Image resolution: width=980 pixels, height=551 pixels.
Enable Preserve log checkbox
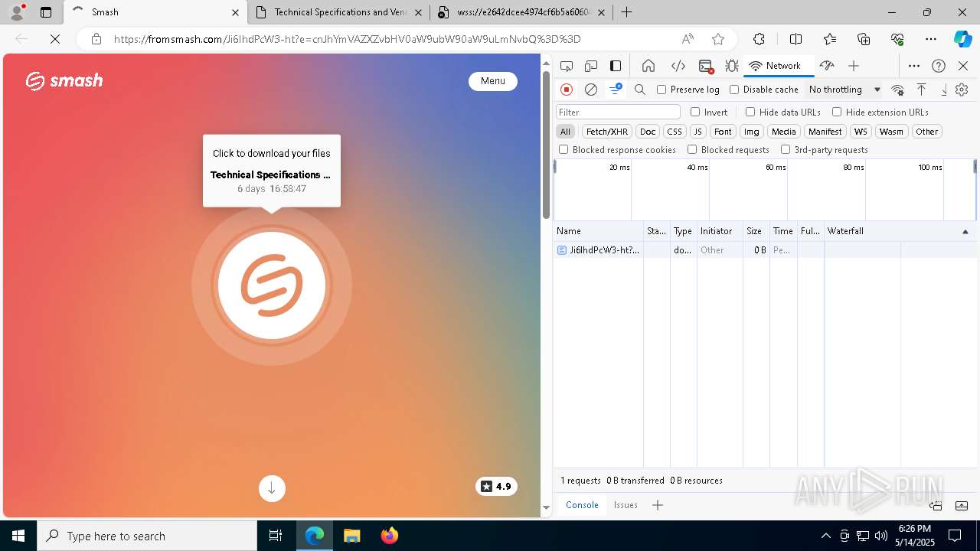click(x=661, y=90)
